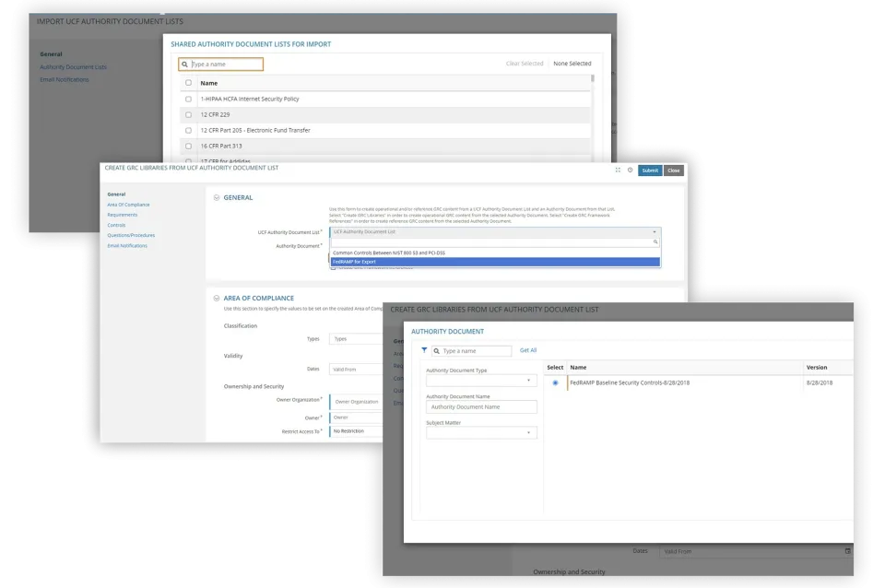
Task: Click the filter funnel icon in Authority Document
Action: (x=424, y=351)
